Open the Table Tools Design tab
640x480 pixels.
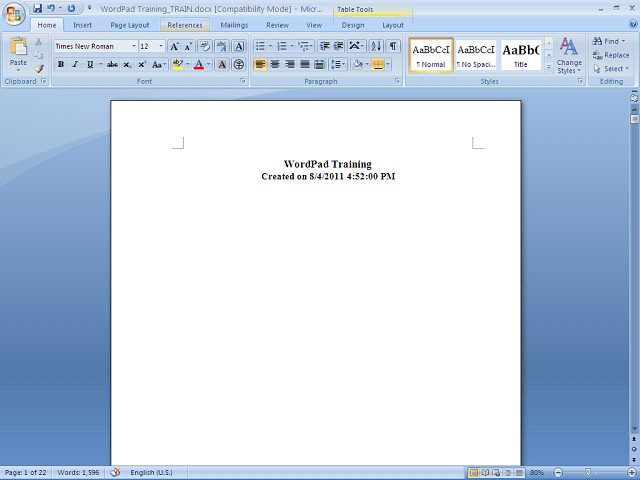pos(353,25)
